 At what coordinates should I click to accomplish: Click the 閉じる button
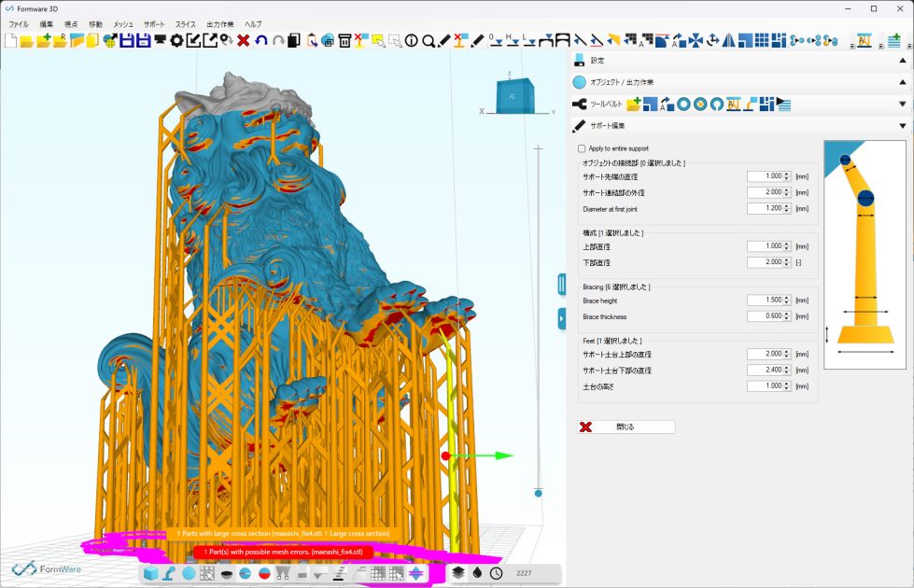click(626, 427)
